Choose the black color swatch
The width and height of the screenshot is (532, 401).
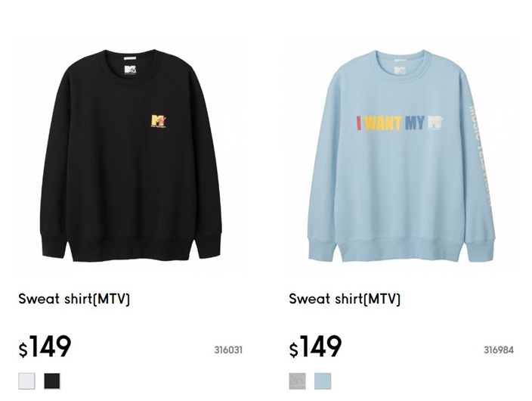pyautogui.click(x=52, y=381)
